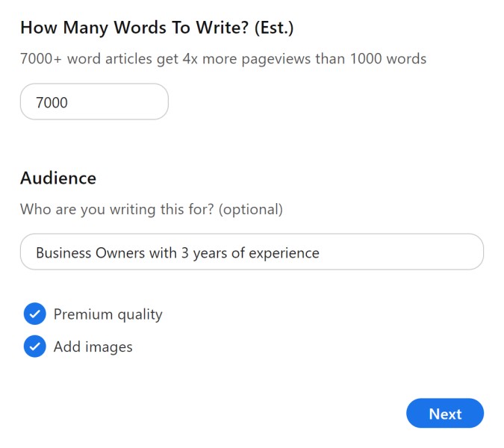The height and width of the screenshot is (448, 504).
Task: Place cursor on "Business Owners" text
Action: pyautogui.click(x=90, y=253)
